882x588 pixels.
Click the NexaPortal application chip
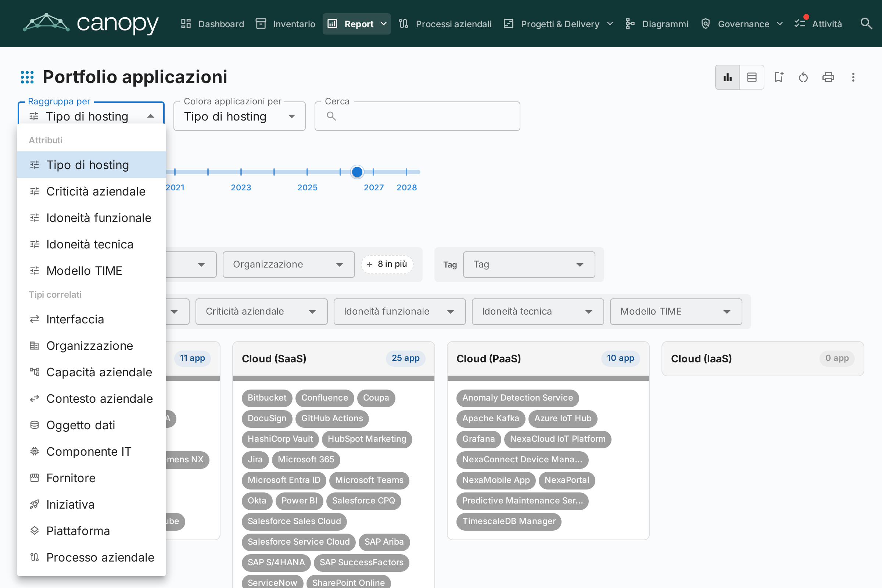pyautogui.click(x=567, y=480)
